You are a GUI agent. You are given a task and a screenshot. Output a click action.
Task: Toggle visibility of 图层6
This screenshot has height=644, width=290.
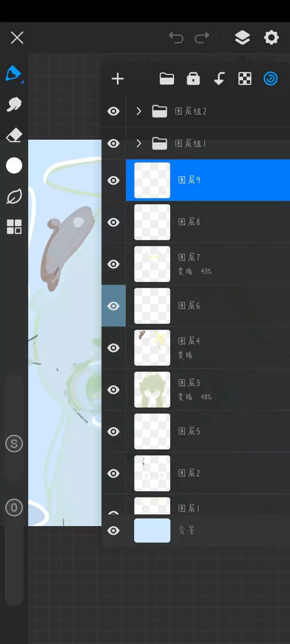point(114,306)
